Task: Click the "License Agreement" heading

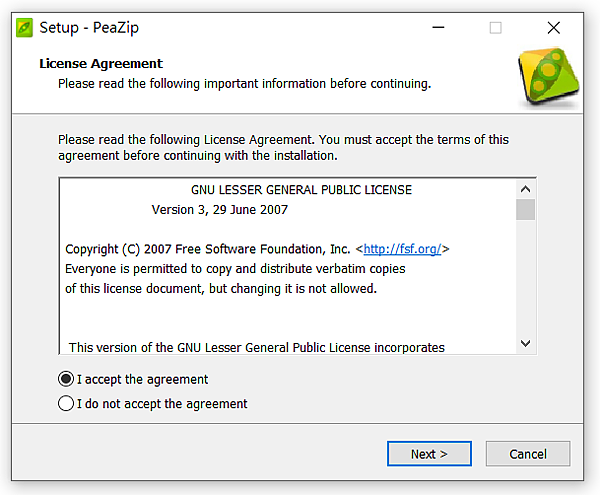Action: click(100, 64)
